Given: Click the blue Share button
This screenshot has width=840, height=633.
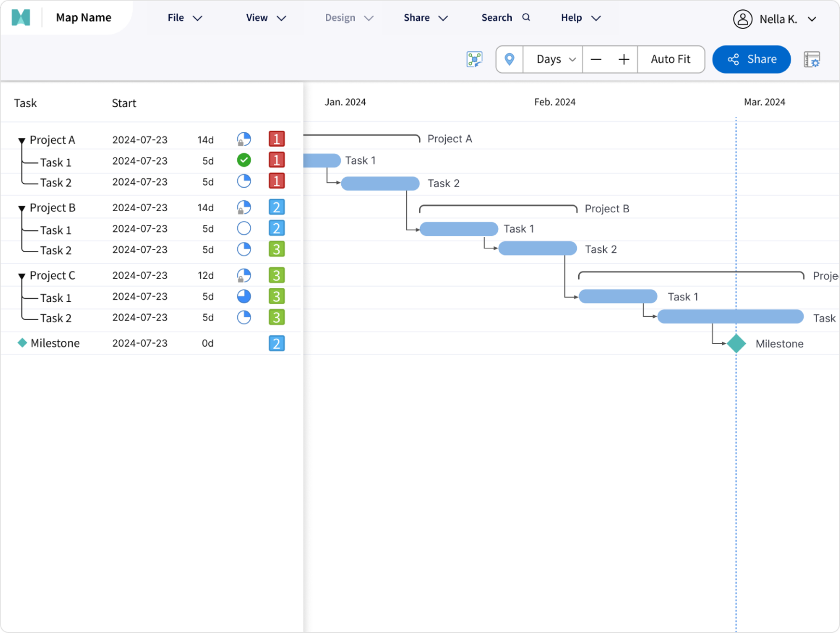Looking at the screenshot, I should pyautogui.click(x=751, y=59).
